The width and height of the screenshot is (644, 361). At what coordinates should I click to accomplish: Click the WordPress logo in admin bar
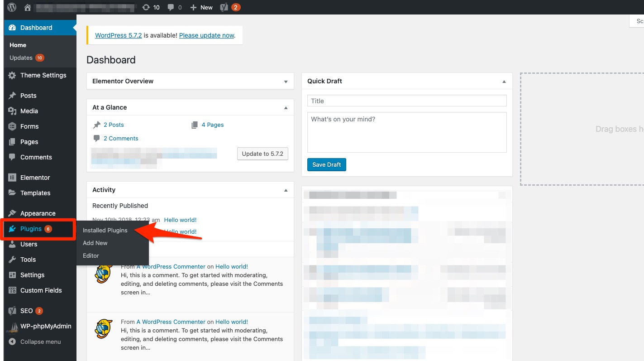[x=12, y=7]
